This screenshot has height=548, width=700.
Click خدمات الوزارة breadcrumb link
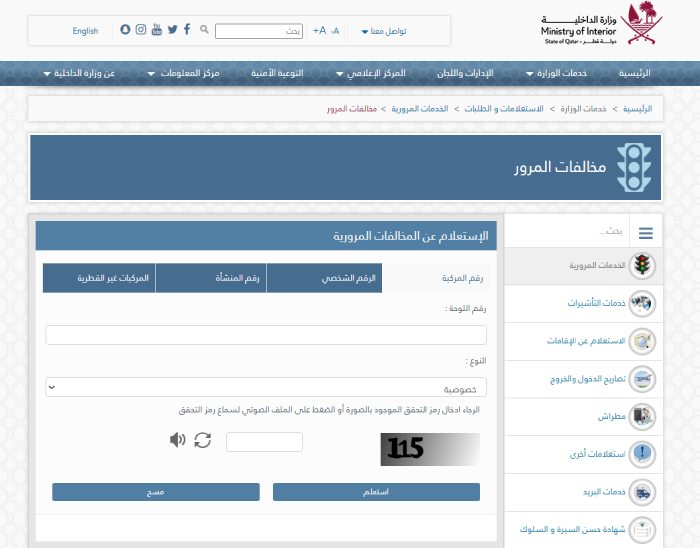[x=583, y=109]
